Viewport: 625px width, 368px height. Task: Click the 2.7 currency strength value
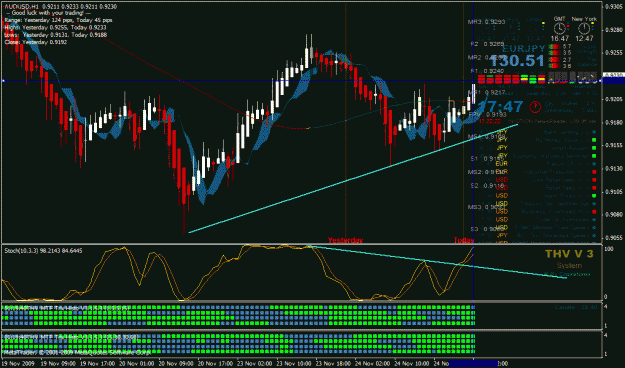[x=566, y=60]
